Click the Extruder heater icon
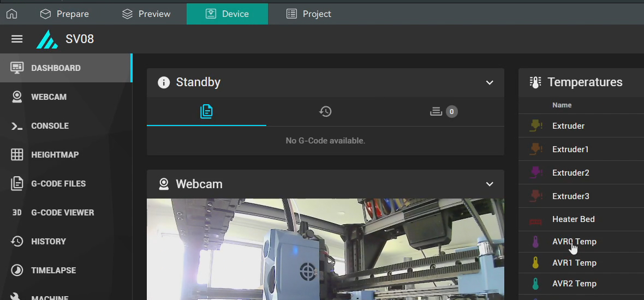 [x=535, y=126]
